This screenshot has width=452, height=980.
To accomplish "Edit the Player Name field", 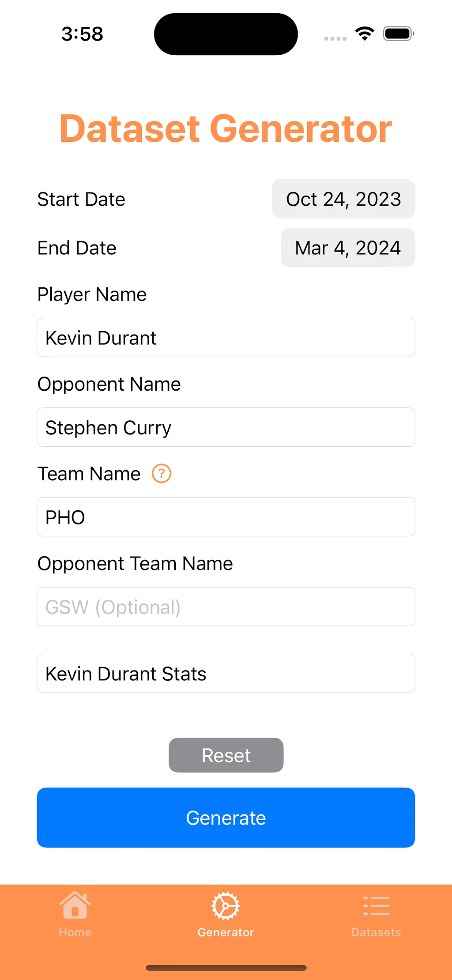I will (226, 338).
